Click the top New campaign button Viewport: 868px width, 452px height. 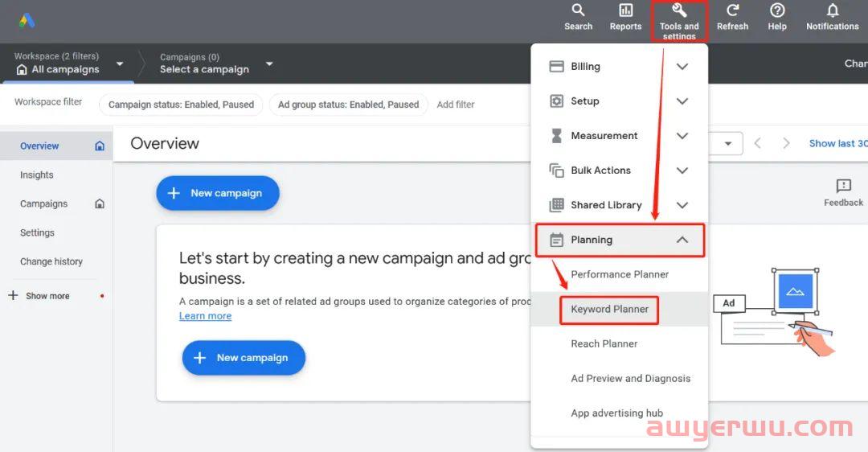coord(218,193)
